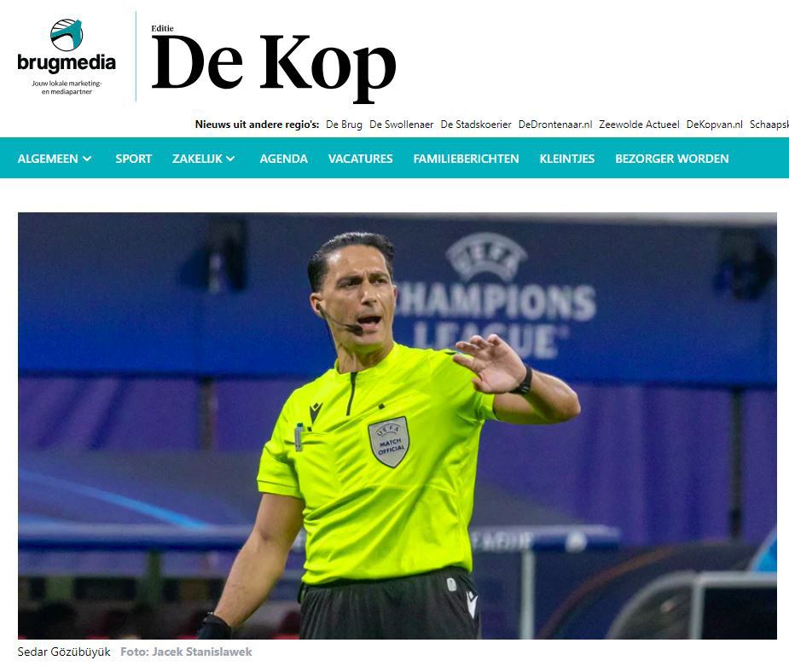789x672 pixels.
Task: Expand the Algemeen menu chevron
Action: coord(87,159)
